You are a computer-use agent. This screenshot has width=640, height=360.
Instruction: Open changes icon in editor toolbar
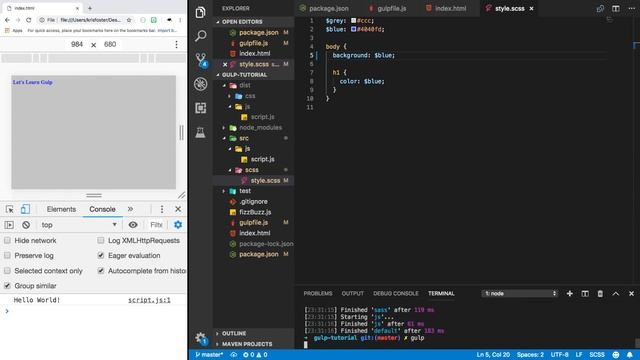coord(600,9)
